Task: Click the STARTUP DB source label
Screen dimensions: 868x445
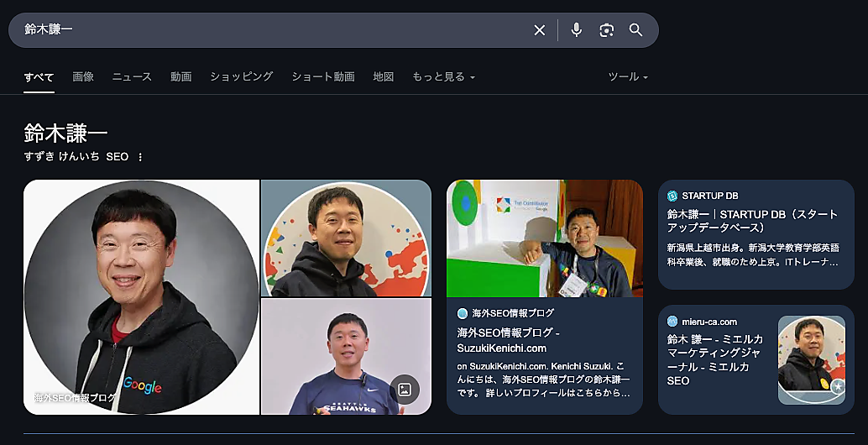Action: (x=710, y=196)
